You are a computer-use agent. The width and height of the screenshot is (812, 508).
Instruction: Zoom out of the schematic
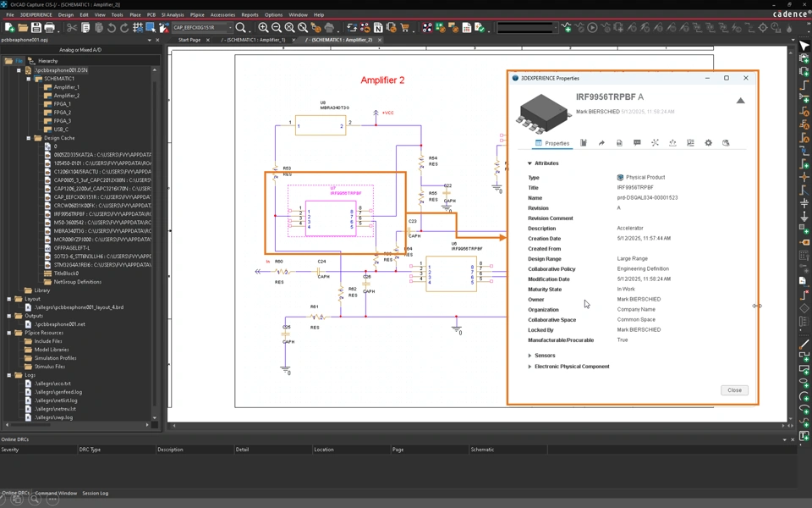(x=277, y=27)
